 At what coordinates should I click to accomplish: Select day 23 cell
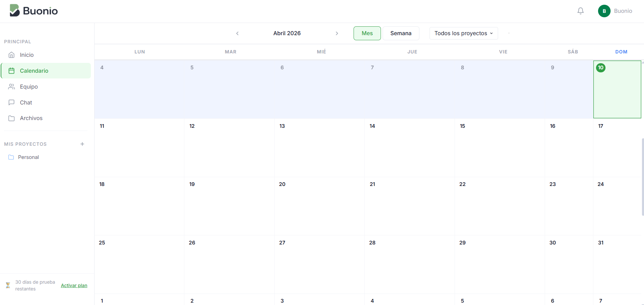(569, 206)
